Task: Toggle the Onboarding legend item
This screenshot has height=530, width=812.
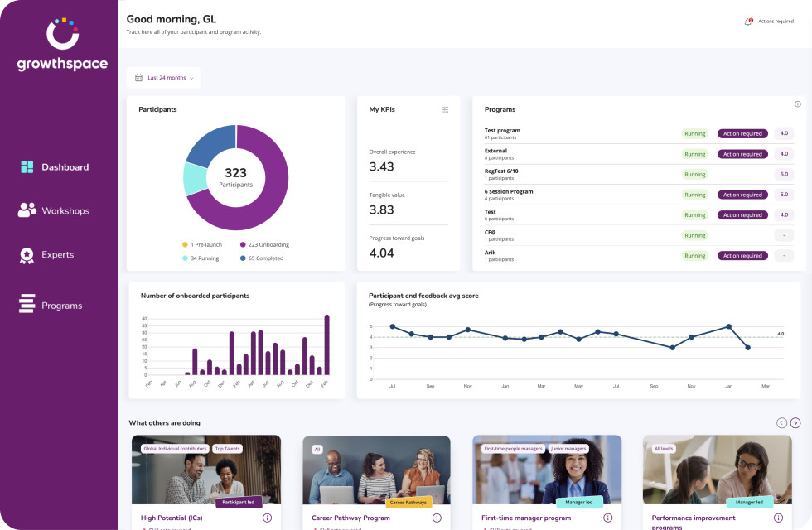Action: click(x=263, y=245)
